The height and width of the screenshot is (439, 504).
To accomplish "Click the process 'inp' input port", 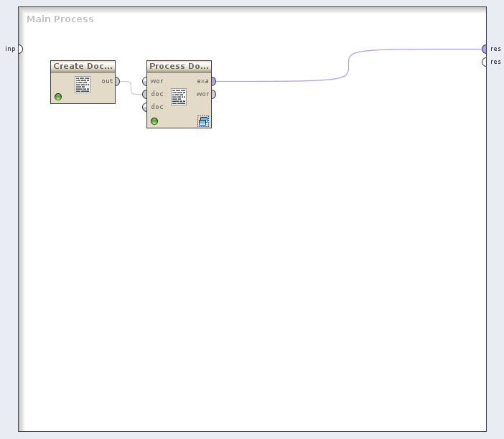I will click(20, 49).
